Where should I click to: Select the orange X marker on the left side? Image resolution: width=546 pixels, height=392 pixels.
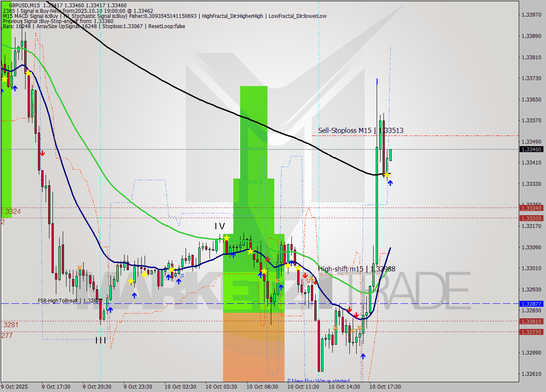[79, 267]
